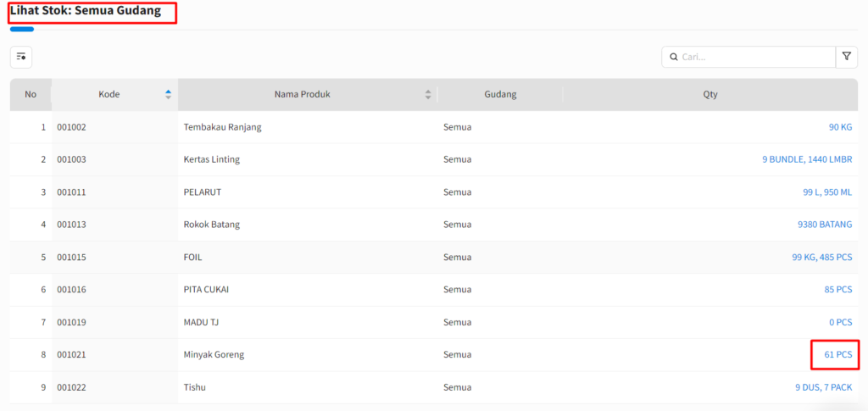Screen dimensions: 868x411
Task: Click Semua in the PELARUT row
Action: pos(457,192)
